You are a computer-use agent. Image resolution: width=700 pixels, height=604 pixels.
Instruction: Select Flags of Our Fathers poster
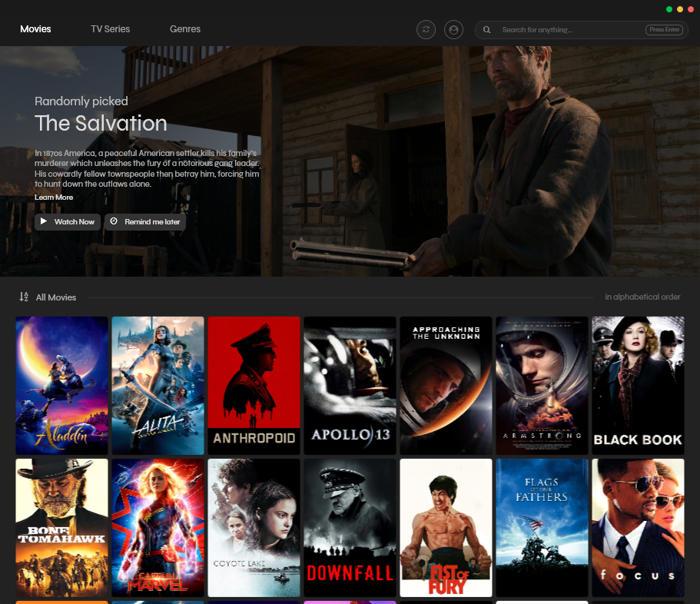click(542, 528)
